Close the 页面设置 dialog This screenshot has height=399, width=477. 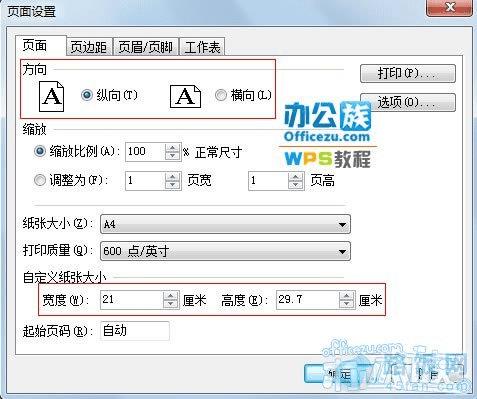coord(449,7)
